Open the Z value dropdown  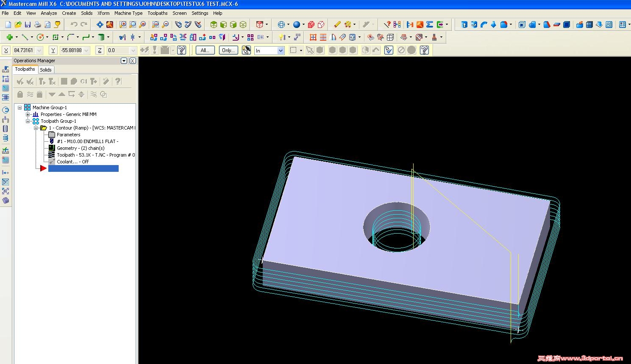point(133,50)
